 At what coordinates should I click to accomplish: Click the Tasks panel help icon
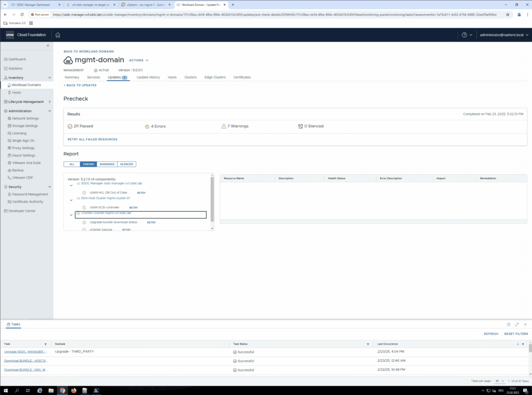point(508,324)
